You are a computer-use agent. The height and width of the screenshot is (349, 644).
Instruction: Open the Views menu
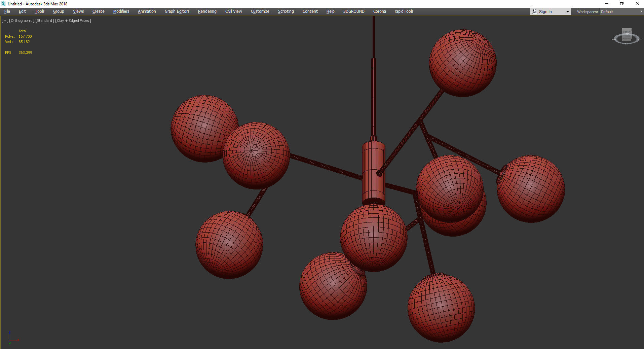tap(78, 11)
